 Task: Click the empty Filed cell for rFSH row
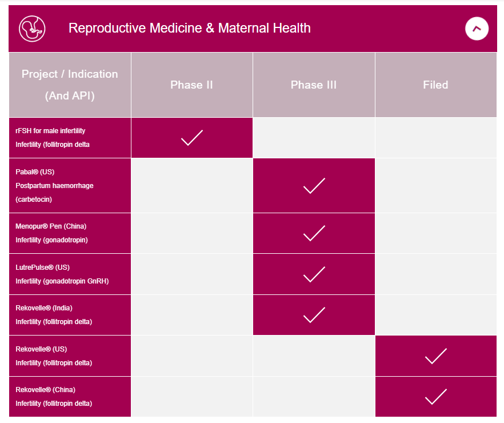coord(436,138)
